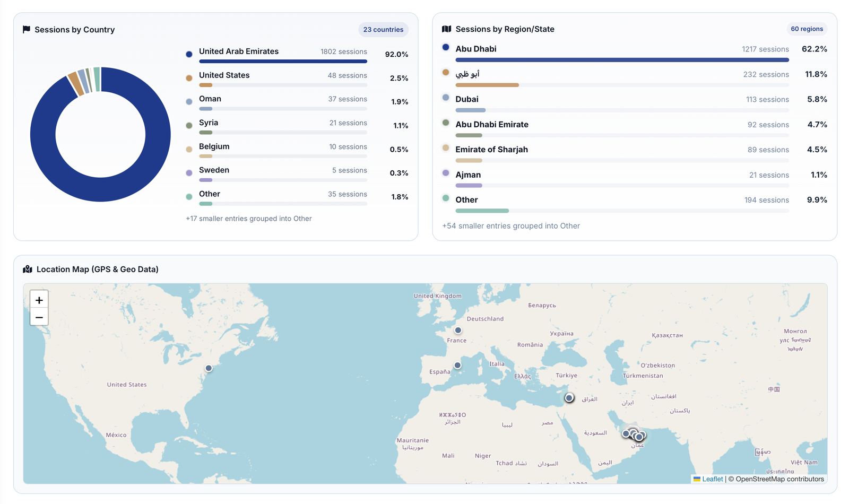The height and width of the screenshot is (504, 849).
Task: Click the country Other teal color dot
Action: (x=189, y=197)
